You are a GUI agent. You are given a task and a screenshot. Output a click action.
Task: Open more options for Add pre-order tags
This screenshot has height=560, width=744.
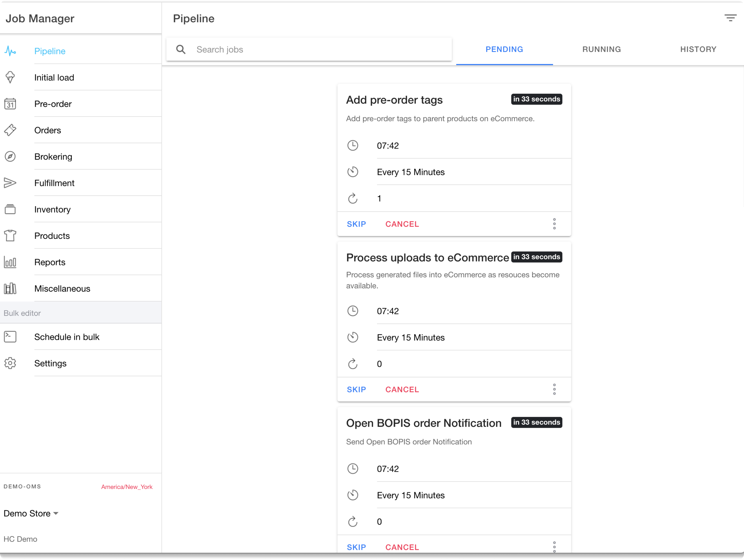click(554, 224)
